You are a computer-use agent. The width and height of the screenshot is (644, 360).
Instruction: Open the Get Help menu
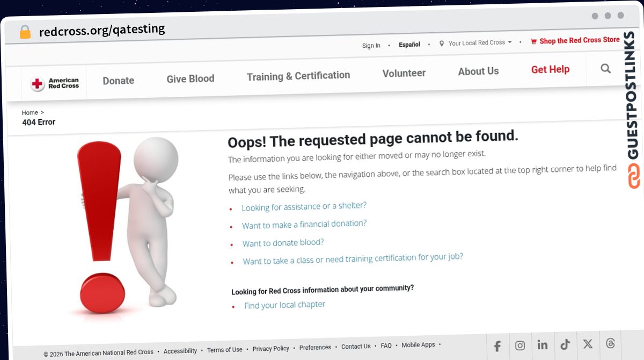coord(550,69)
